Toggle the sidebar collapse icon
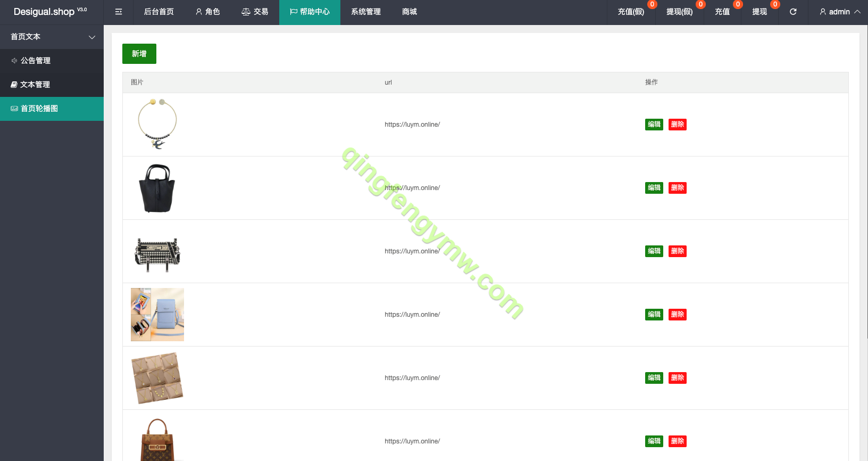The image size is (868, 461). [x=119, y=12]
